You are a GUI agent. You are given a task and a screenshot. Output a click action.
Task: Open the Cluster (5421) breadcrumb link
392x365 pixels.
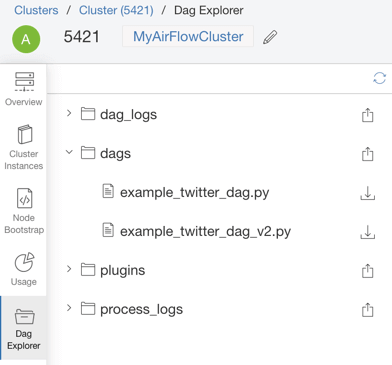click(116, 10)
